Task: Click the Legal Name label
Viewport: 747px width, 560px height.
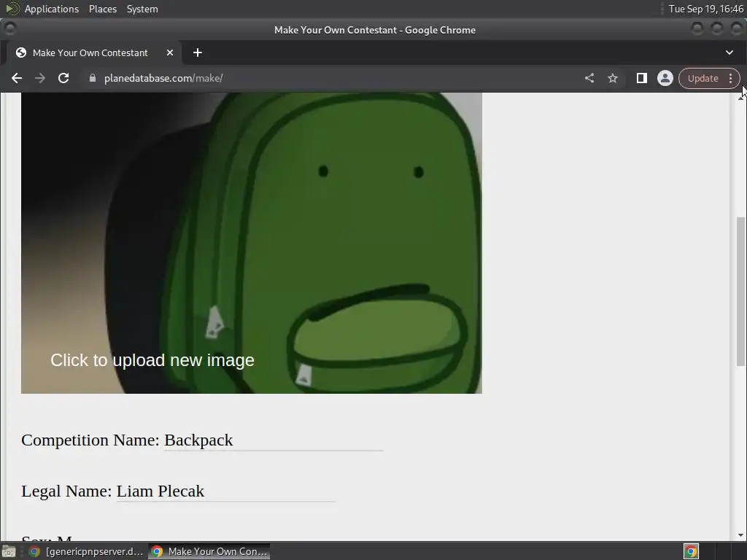Action: [x=66, y=491]
